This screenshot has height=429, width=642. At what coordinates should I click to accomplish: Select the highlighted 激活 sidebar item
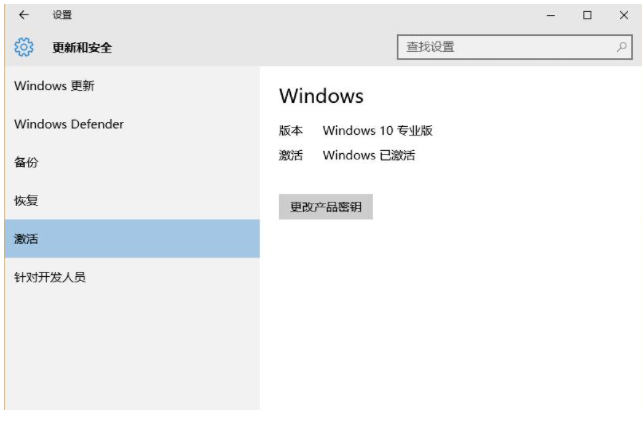point(26,239)
